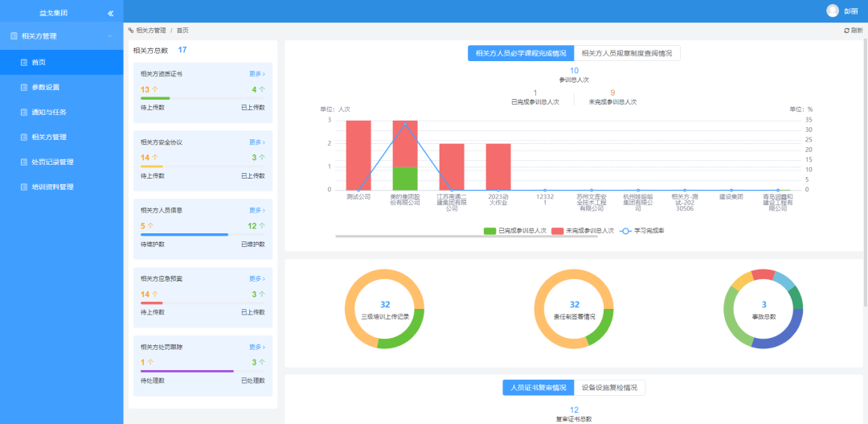
Task: Switch to the 设备设施复检情况 tab
Action: [x=608, y=388]
